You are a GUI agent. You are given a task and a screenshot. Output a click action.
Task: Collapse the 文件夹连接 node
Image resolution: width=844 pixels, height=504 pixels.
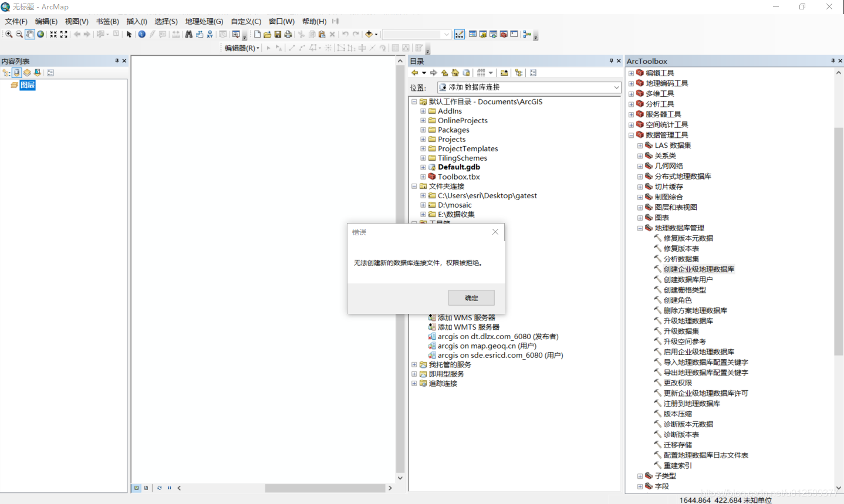point(414,186)
